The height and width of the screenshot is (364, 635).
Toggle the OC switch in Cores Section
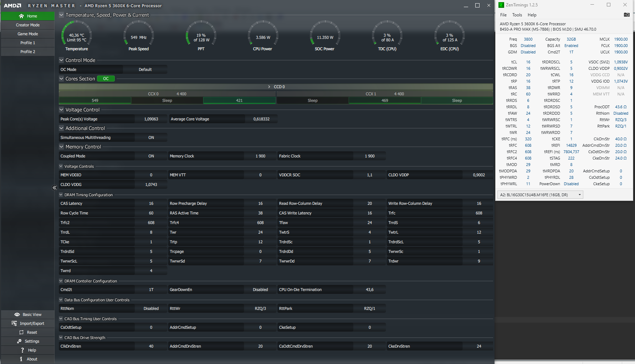tap(106, 79)
